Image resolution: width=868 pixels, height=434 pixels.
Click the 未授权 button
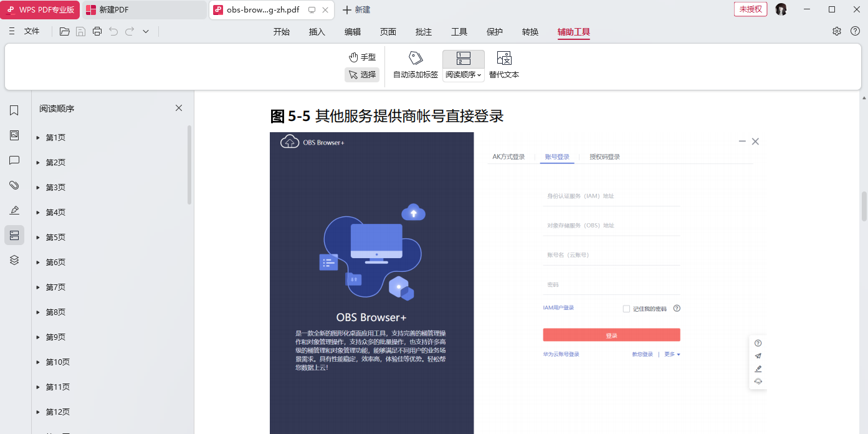pos(750,9)
